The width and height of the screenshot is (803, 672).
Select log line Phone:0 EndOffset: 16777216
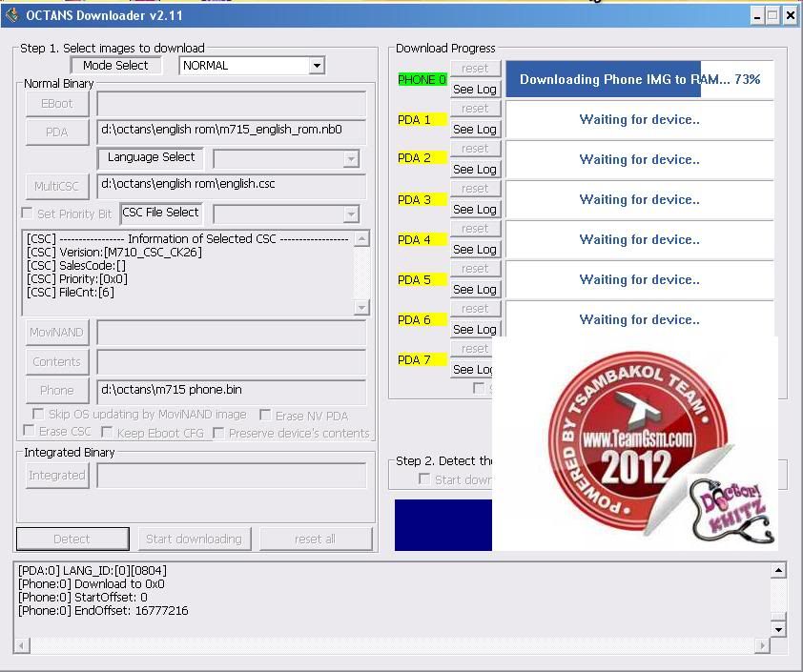tap(103, 611)
